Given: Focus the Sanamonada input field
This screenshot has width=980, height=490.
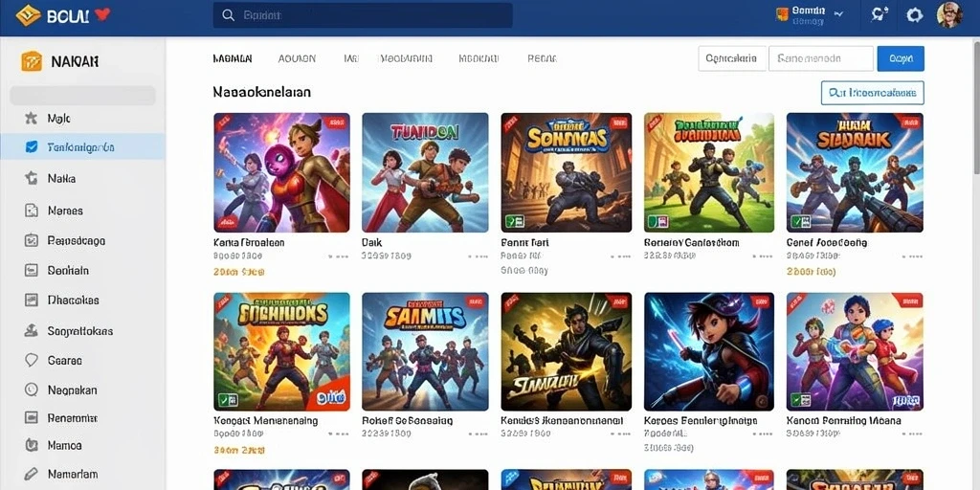Looking at the screenshot, I should tap(821, 58).
